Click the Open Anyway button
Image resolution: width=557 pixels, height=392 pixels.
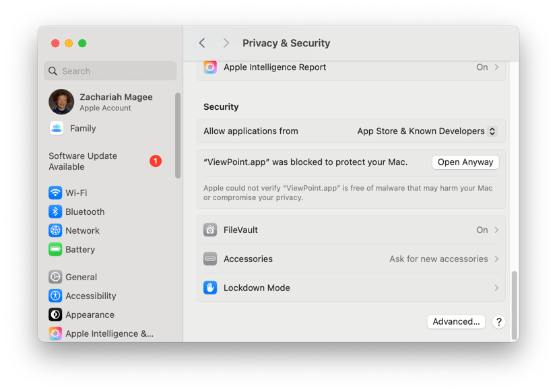click(x=465, y=162)
